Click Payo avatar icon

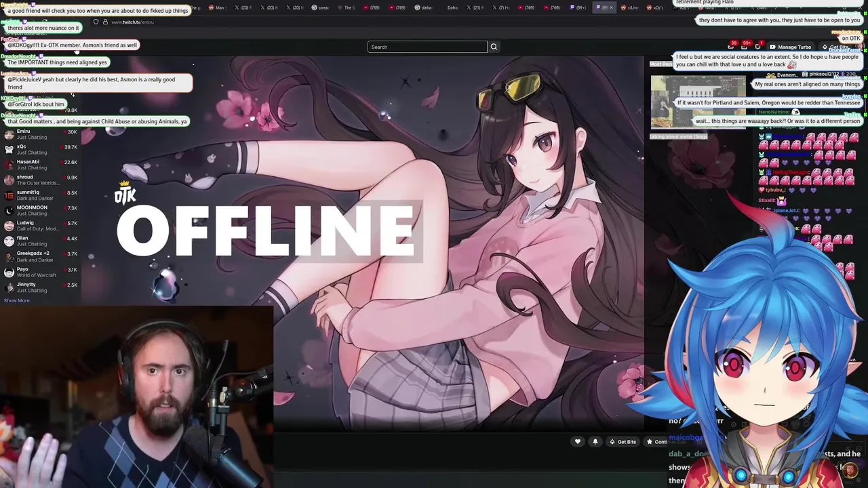(9, 272)
